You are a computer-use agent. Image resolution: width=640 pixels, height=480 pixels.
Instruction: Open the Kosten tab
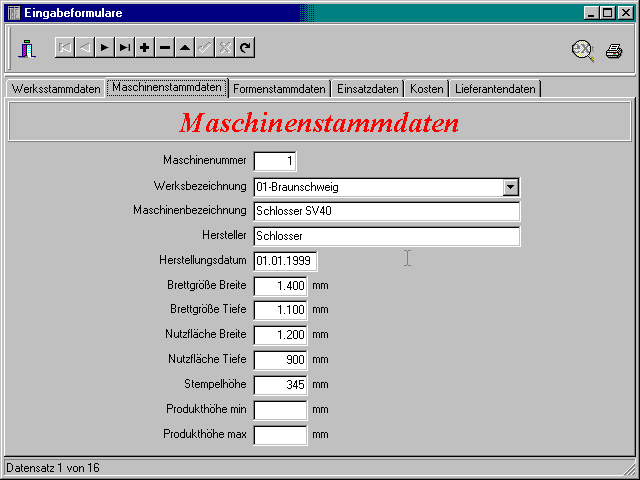[427, 89]
